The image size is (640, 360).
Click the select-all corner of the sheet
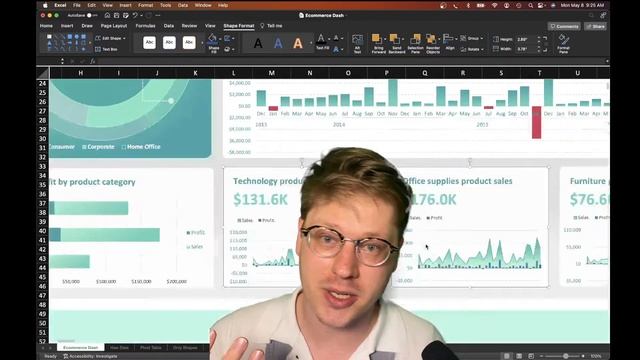(42, 73)
